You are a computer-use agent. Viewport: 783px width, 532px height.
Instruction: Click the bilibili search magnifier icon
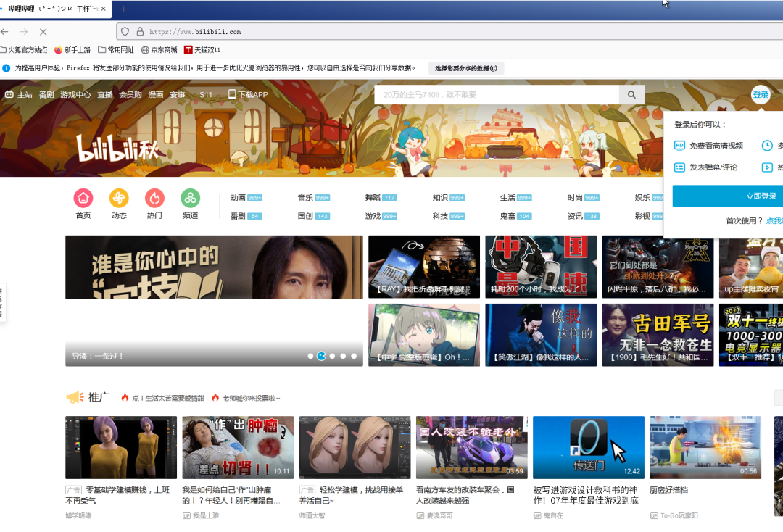(631, 95)
